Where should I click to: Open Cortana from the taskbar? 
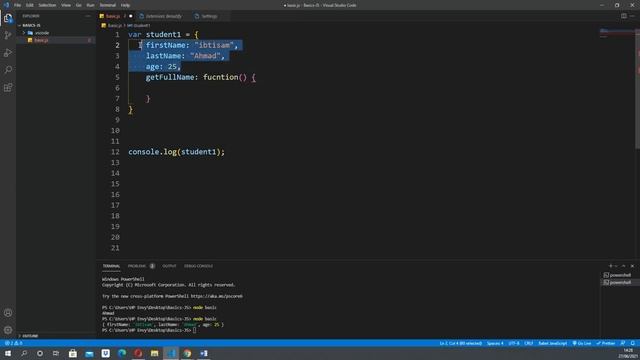click(40, 353)
